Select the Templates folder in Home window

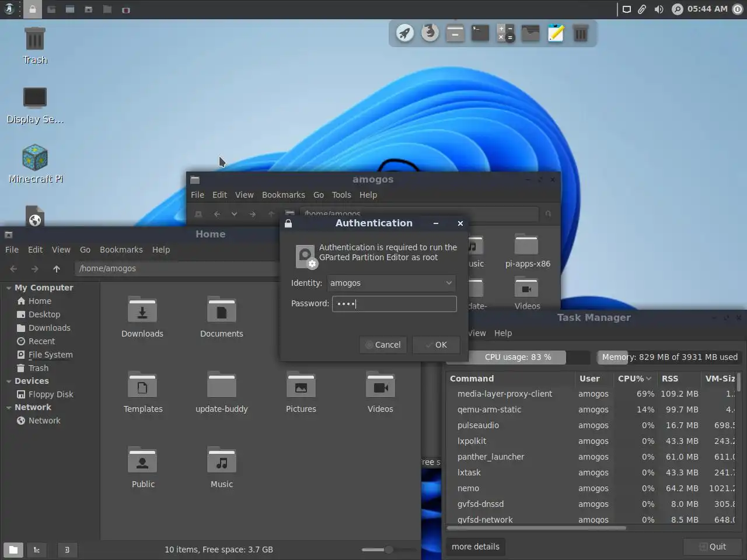[143, 392]
